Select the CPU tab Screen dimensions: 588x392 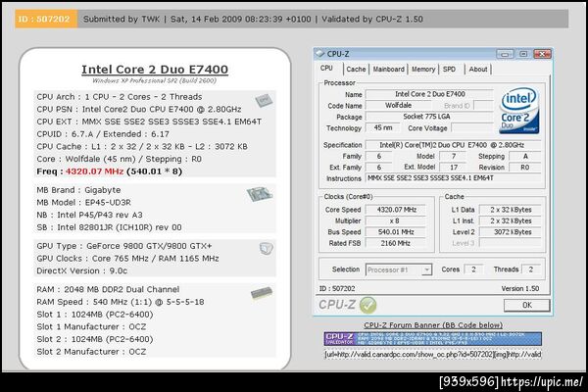pyautogui.click(x=326, y=69)
